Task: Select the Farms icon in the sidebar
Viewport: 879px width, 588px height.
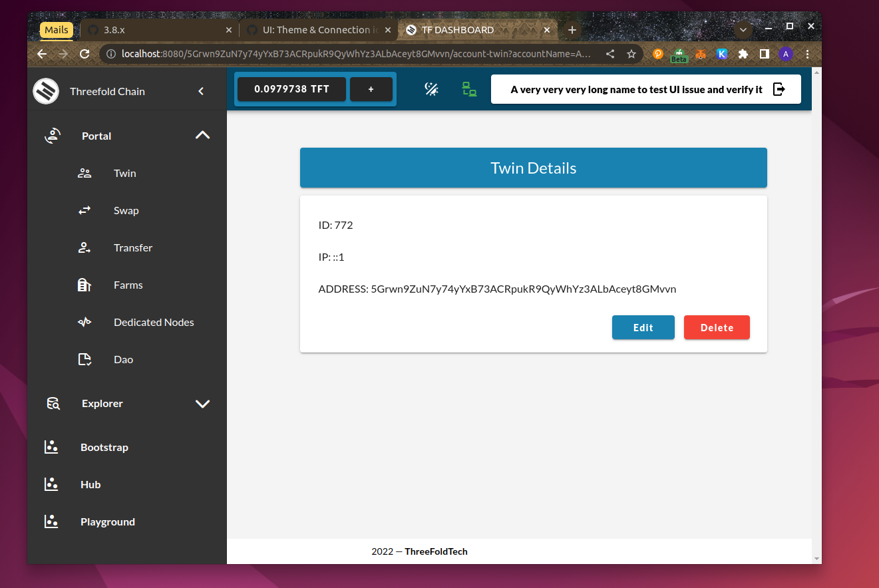Action: tap(85, 284)
